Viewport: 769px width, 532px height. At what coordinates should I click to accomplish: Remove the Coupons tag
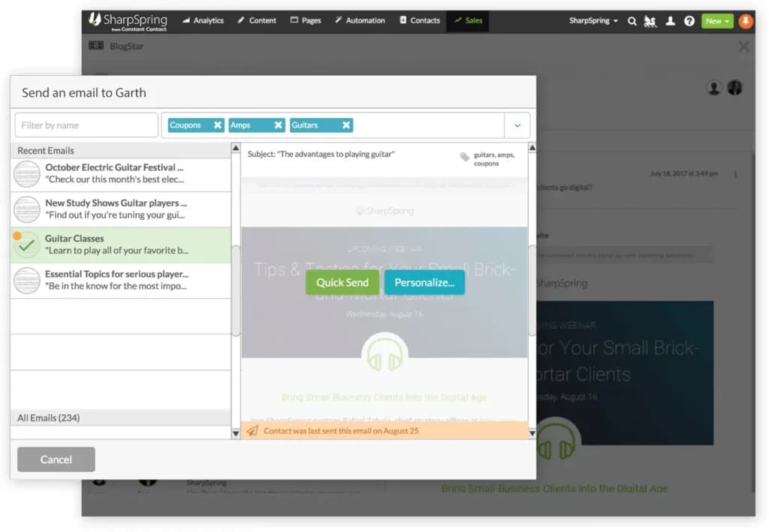[x=218, y=125]
